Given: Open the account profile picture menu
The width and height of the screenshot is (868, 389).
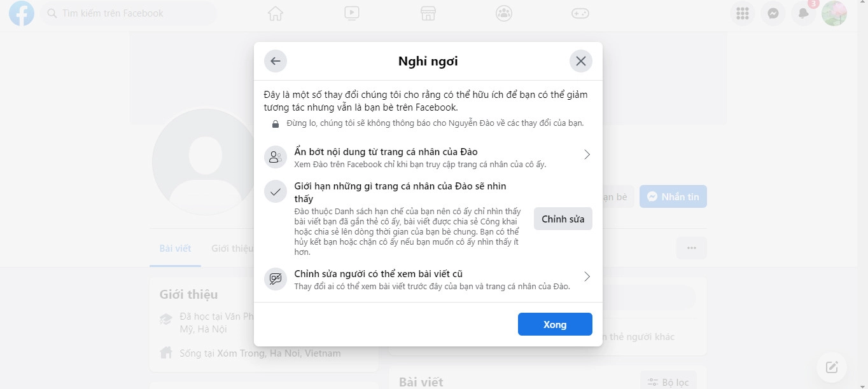Looking at the screenshot, I should pyautogui.click(x=834, y=13).
